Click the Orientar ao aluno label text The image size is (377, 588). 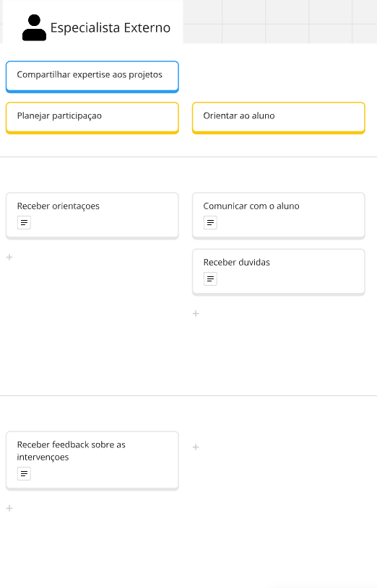(x=239, y=116)
